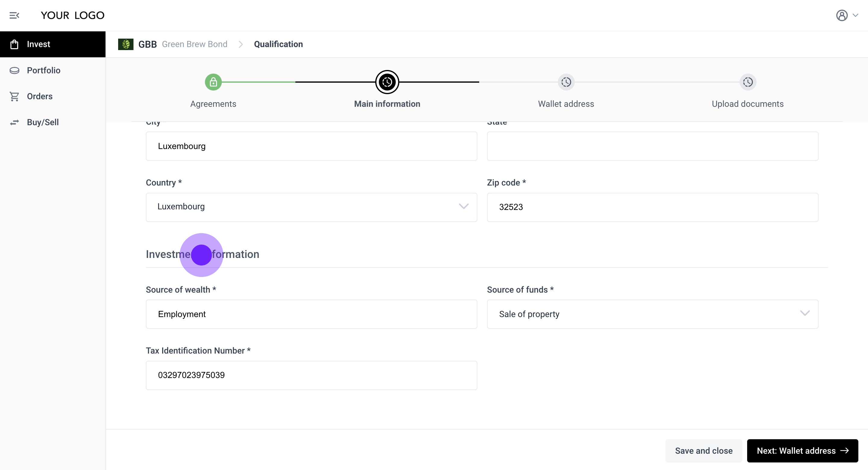Viewport: 868px width, 470px height.
Task: Click the Portfolio coin icon in sidebar
Action: pos(14,71)
